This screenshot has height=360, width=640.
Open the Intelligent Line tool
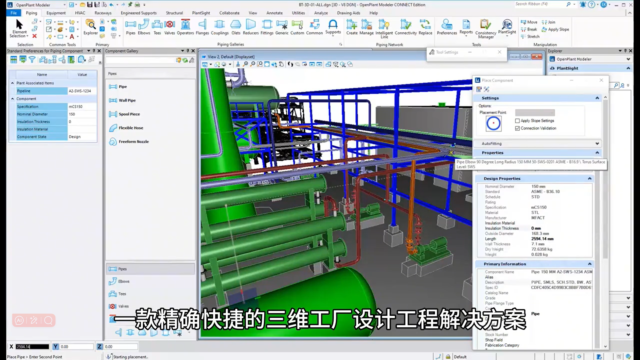click(x=384, y=29)
